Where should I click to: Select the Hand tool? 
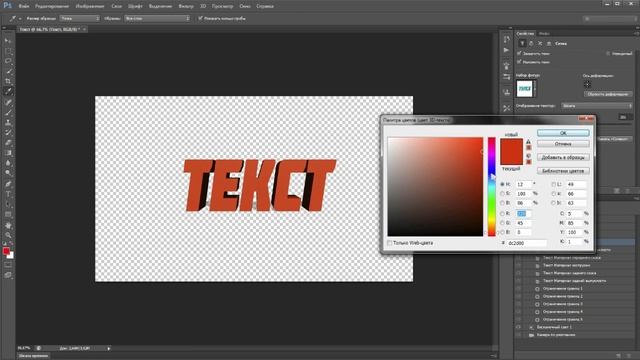click(x=8, y=225)
